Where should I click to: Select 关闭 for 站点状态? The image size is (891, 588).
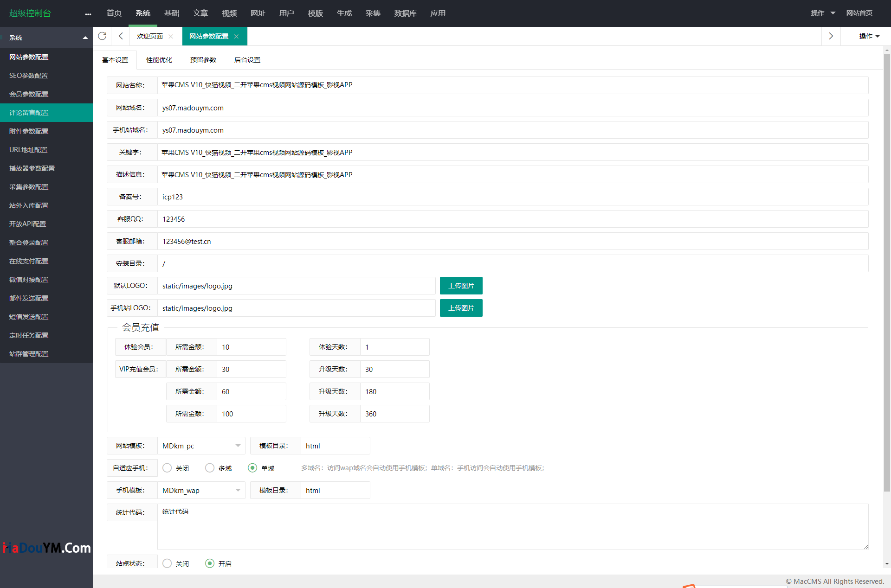click(x=167, y=563)
